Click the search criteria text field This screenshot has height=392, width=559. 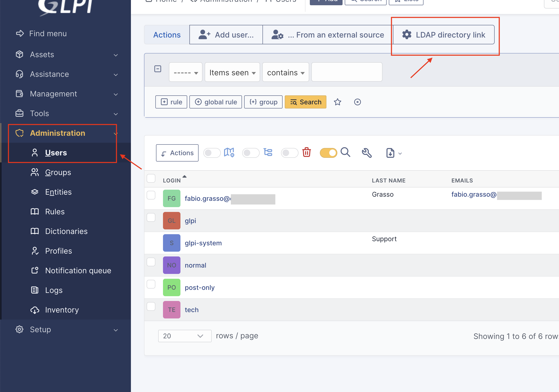[346, 72]
